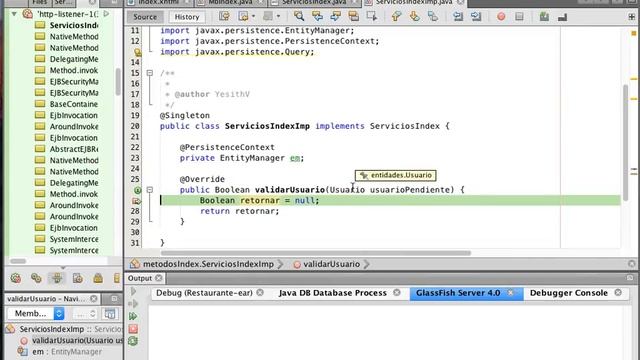
Task: Click Find Next Occurrence icon
Action: tap(336, 16)
